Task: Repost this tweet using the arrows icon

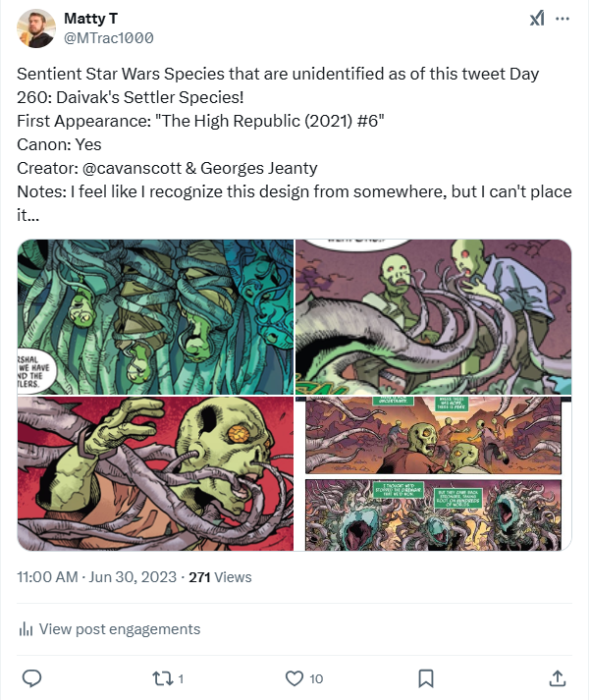Action: click(162, 677)
